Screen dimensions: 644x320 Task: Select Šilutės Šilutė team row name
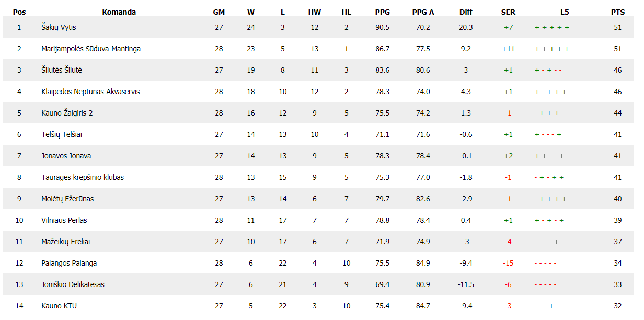[x=62, y=70]
